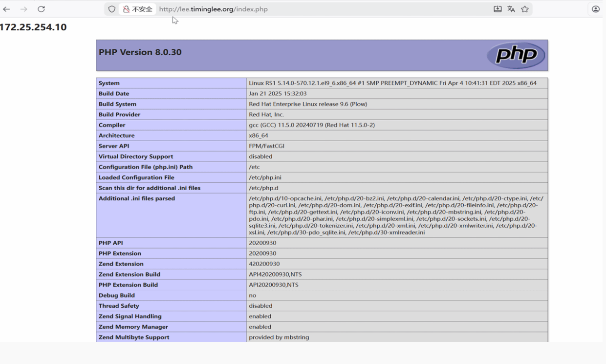Click the Debug Build label

[117, 296]
